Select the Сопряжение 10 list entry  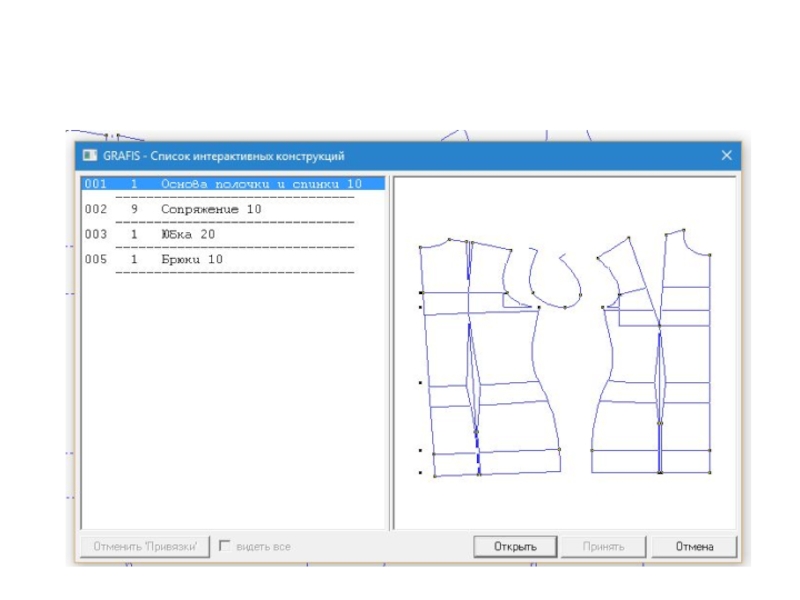pyautogui.click(x=210, y=209)
